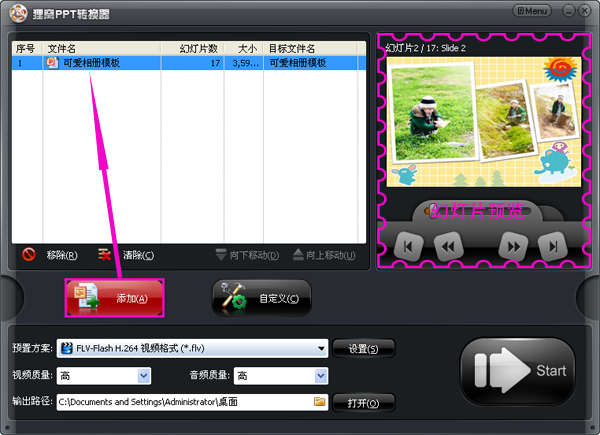Jump to last slide in preview
This screenshot has width=600, height=435.
tap(552, 247)
